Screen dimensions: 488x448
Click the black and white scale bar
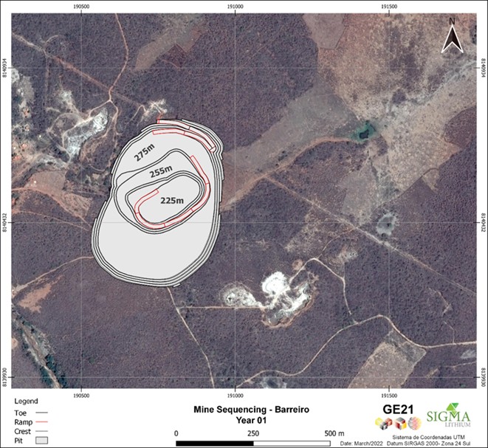click(x=252, y=443)
